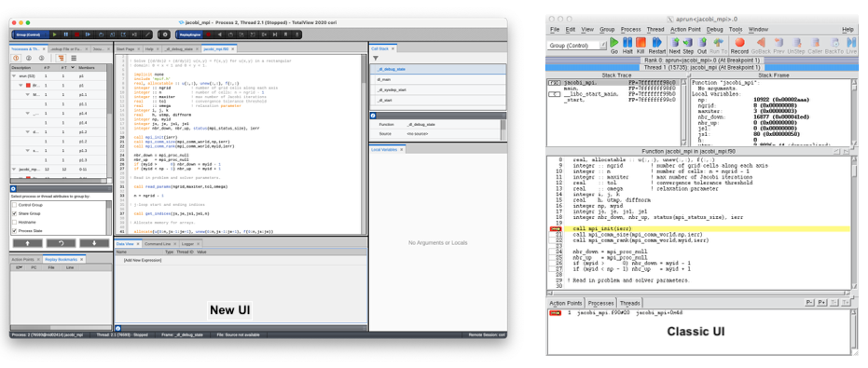Click the Caller icon in Classic UI

click(815, 42)
